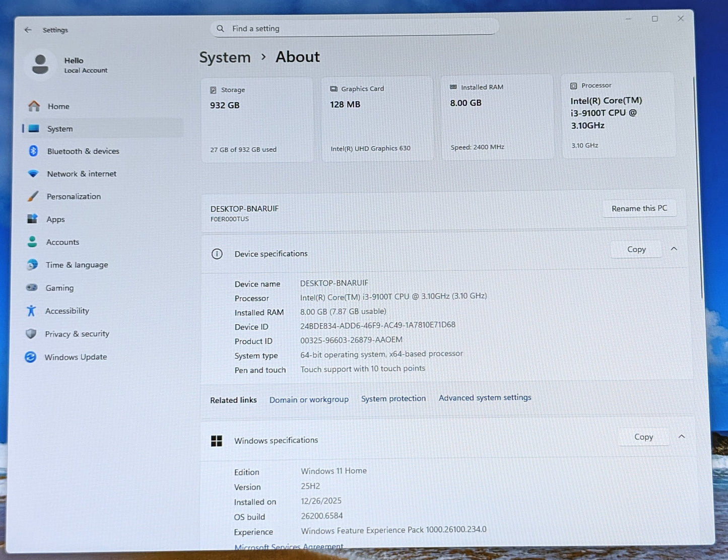Open Time & language settings
This screenshot has width=728, height=560.
[x=77, y=265]
